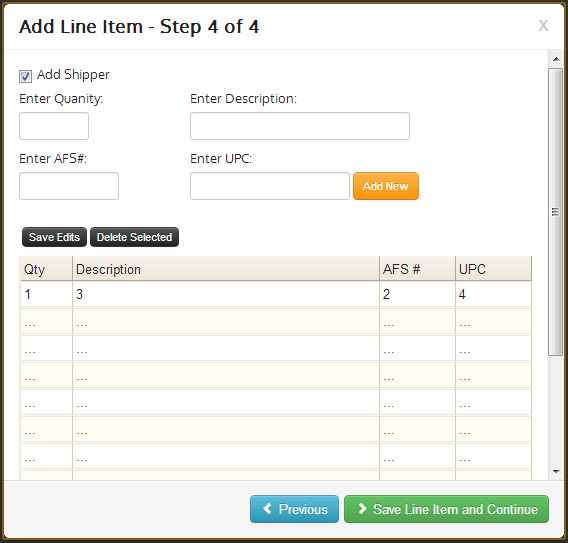Go back with the Previous button
The image size is (568, 543).
pos(295,509)
